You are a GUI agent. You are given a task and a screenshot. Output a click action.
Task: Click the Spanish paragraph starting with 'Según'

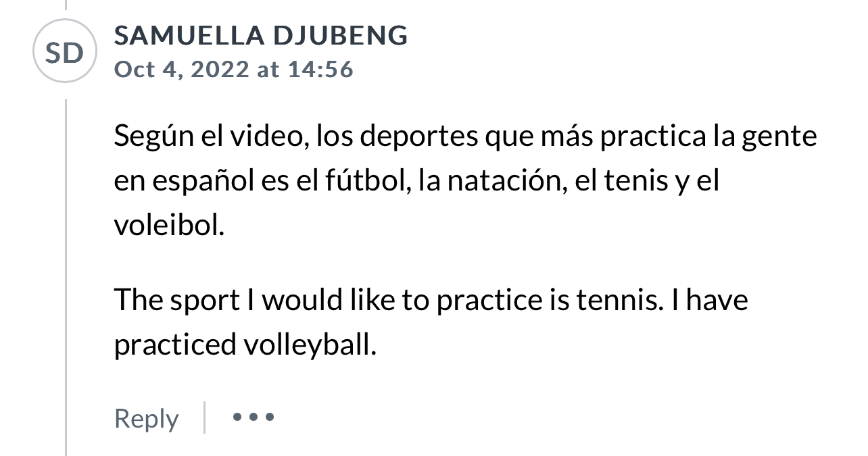tap(465, 182)
